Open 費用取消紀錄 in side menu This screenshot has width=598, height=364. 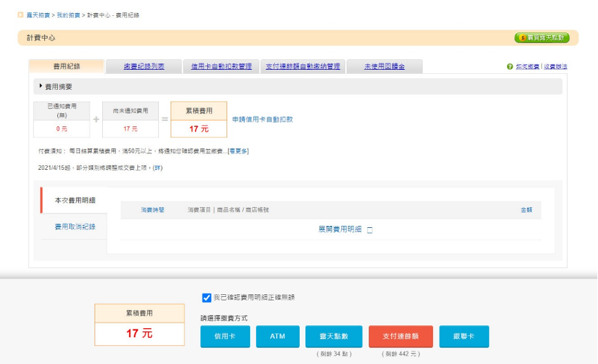(75, 227)
